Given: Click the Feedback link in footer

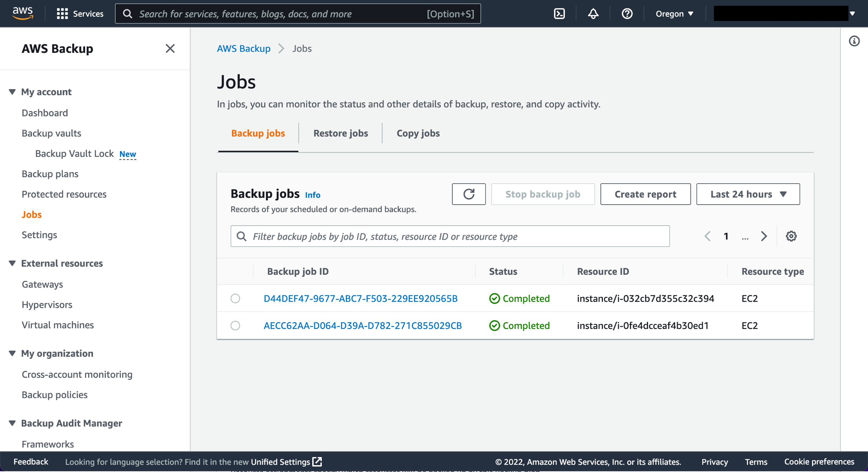Looking at the screenshot, I should pos(31,462).
